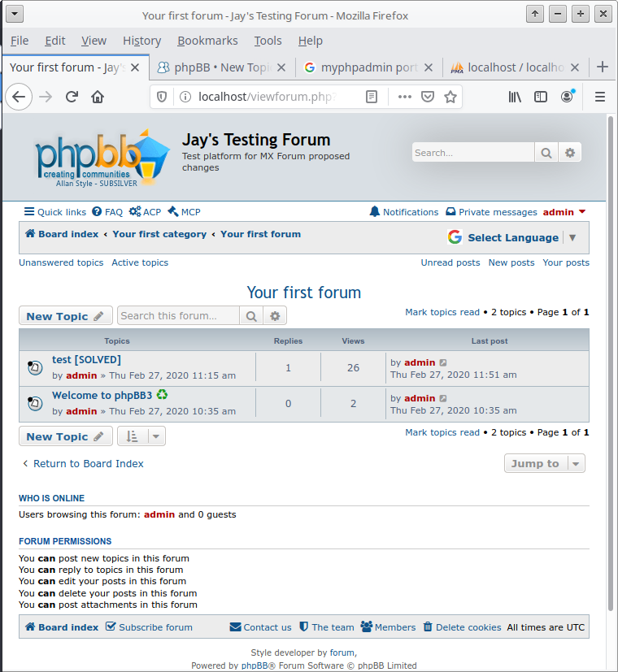618x672 pixels.
Task: Toggle reader view icon in address bar
Action: [372, 97]
